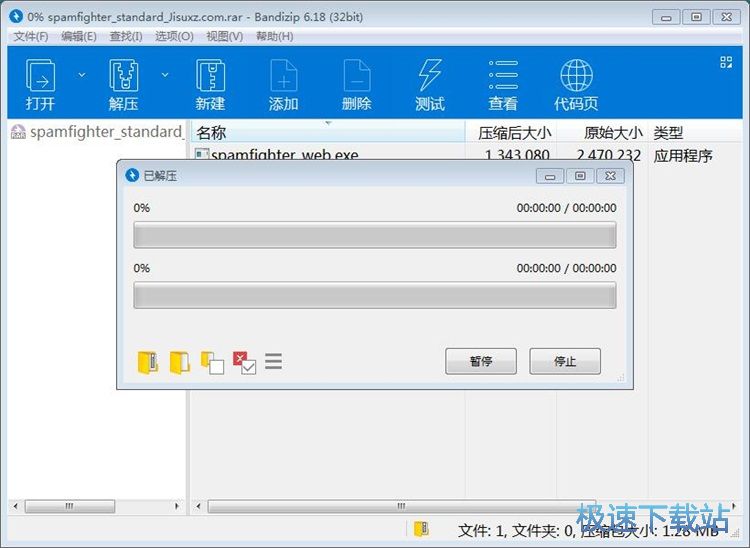The width and height of the screenshot is (750, 548).
Task: Click the 停止 stop button
Action: click(565, 361)
